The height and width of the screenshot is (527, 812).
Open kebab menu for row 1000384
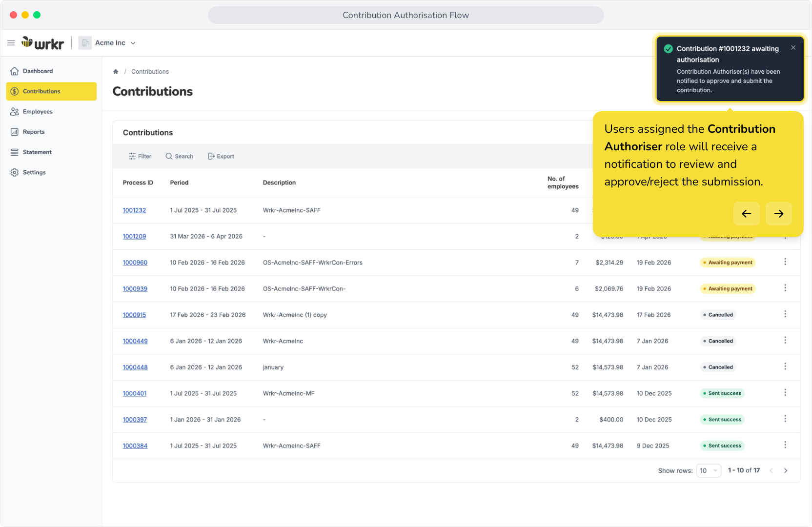pyautogui.click(x=785, y=445)
